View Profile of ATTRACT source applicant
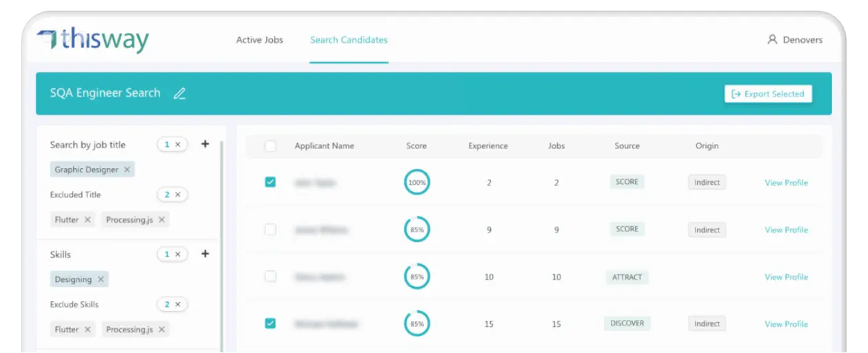 coord(786,276)
